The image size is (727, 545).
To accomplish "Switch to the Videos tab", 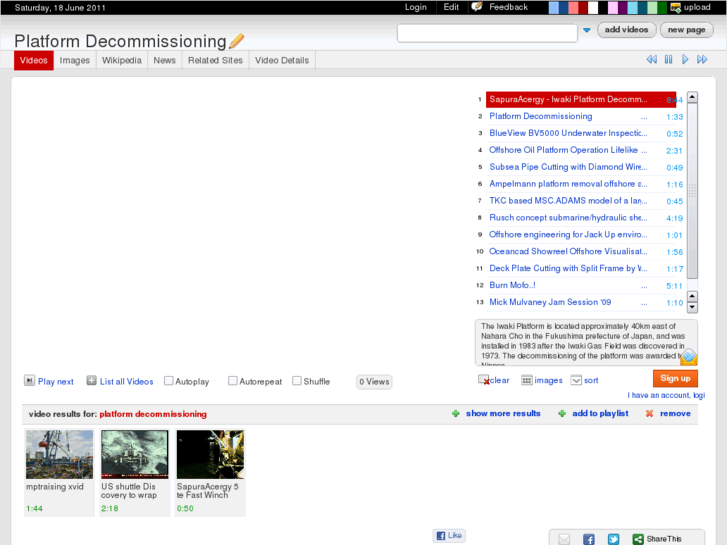I will (33, 60).
